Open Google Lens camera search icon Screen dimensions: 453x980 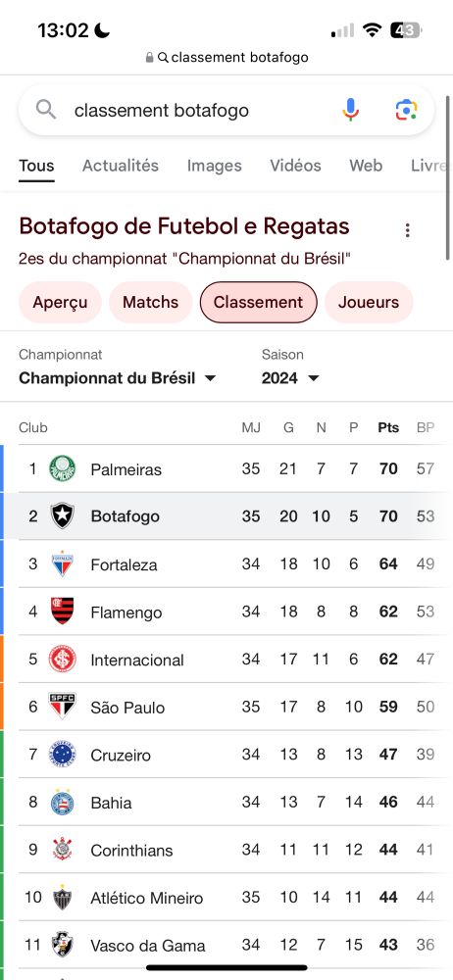[406, 110]
